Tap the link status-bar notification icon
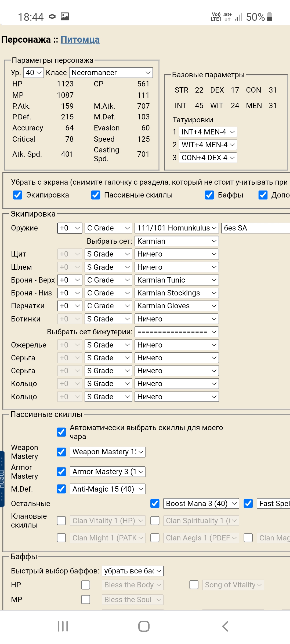Viewport: 290px width, 644px height. pos(52,17)
